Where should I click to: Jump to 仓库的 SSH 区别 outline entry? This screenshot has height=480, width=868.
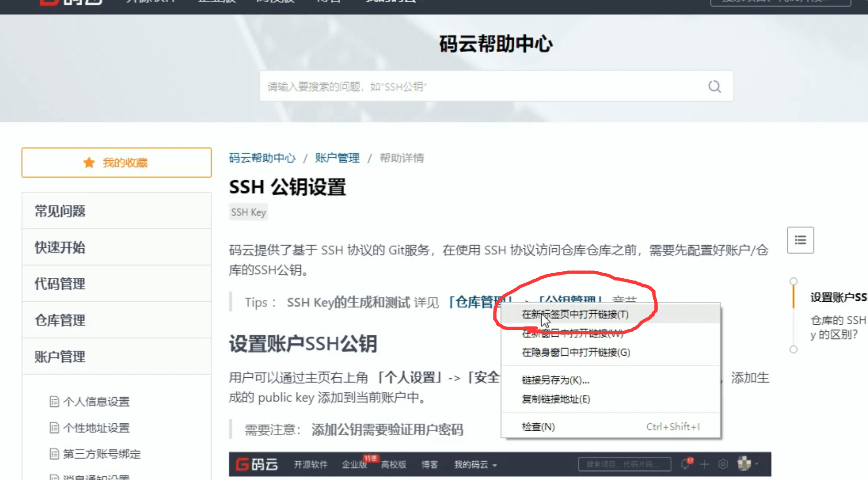click(839, 327)
